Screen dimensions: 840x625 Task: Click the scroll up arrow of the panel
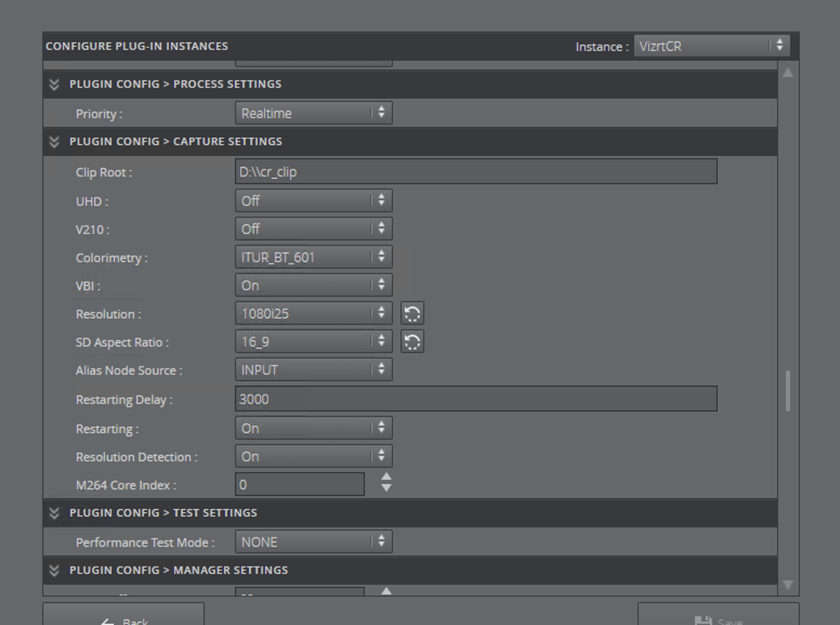coord(788,73)
